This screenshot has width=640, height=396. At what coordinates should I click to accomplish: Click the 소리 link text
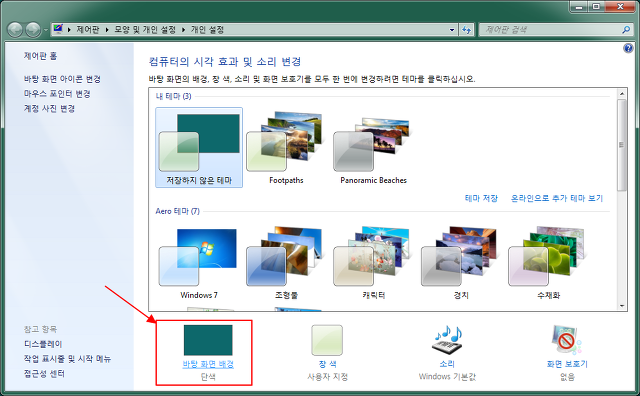(447, 364)
